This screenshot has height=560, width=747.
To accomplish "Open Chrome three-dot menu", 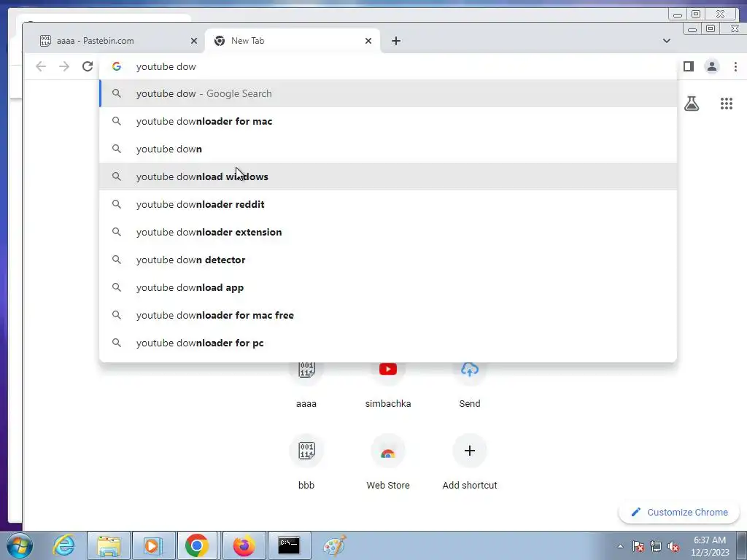I will tap(735, 66).
